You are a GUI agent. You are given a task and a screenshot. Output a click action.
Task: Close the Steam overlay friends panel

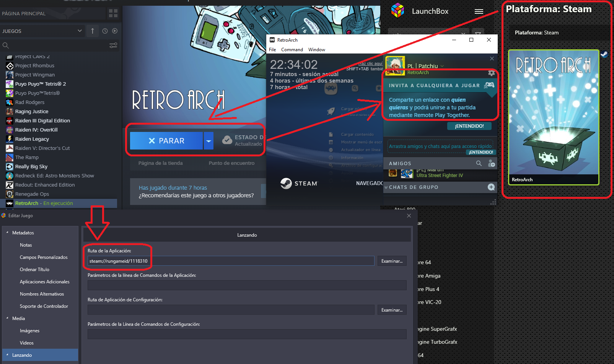(x=492, y=58)
